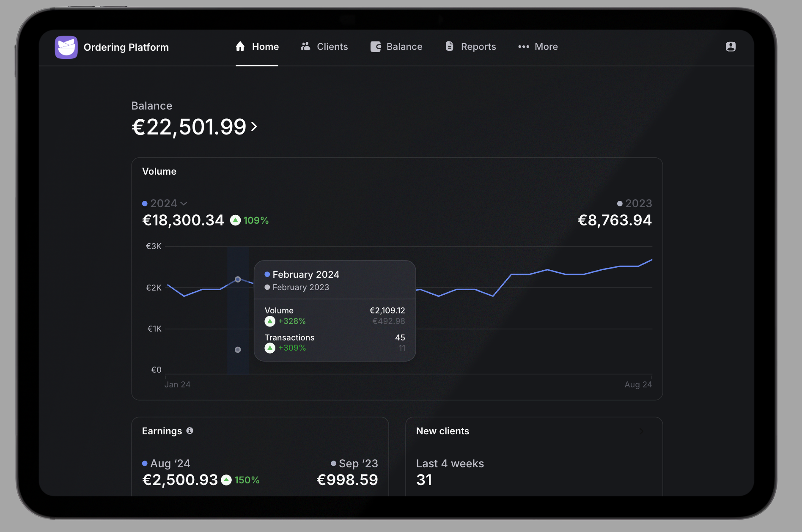Screen dimensions: 802x532
Task: Expand New clients card chevron
Action: tap(641, 431)
